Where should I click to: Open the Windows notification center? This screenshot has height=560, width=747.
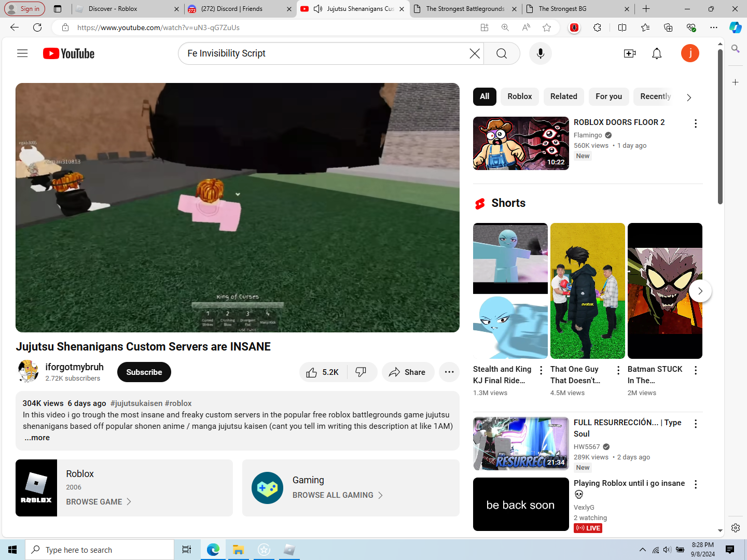pyautogui.click(x=730, y=550)
